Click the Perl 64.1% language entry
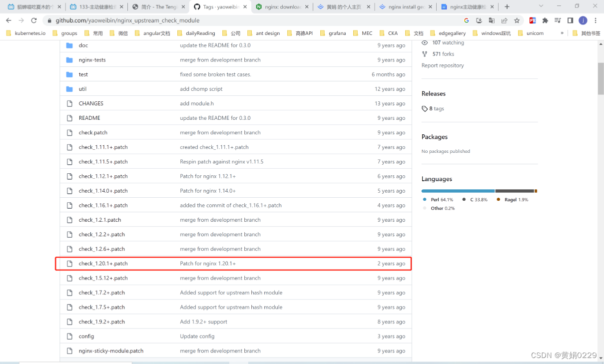This screenshot has height=364, width=604. [438, 200]
